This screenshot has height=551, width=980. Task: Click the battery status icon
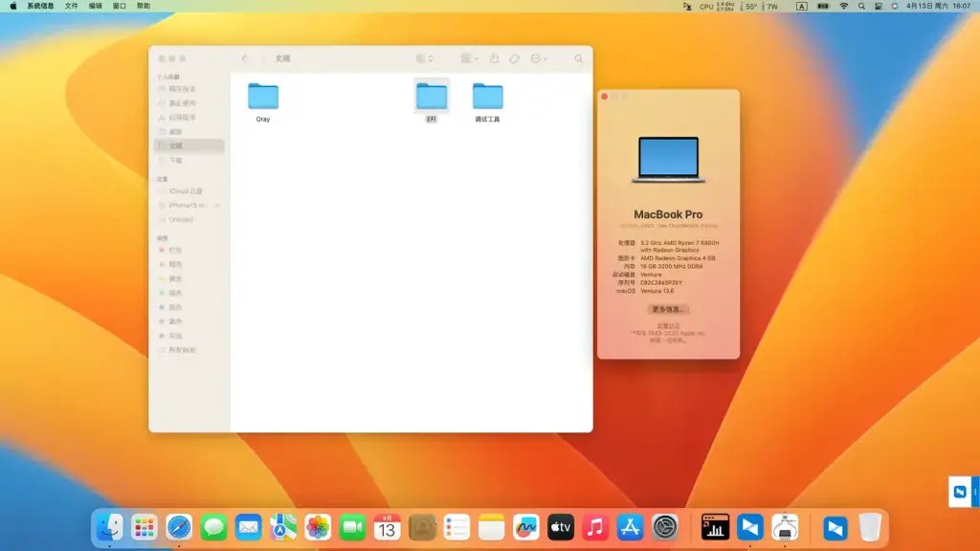(823, 7)
